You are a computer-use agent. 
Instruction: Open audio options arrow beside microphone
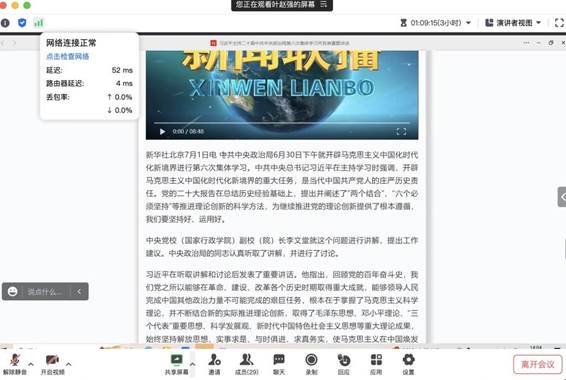point(31,364)
